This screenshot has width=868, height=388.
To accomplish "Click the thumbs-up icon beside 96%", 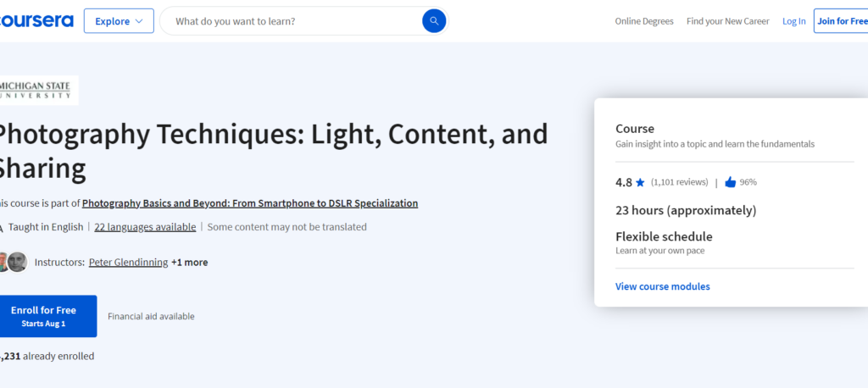I will click(x=730, y=182).
